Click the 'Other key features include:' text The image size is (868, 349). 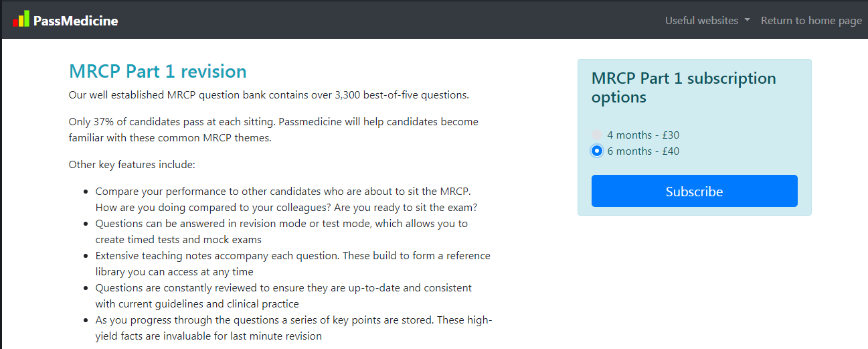coord(132,164)
